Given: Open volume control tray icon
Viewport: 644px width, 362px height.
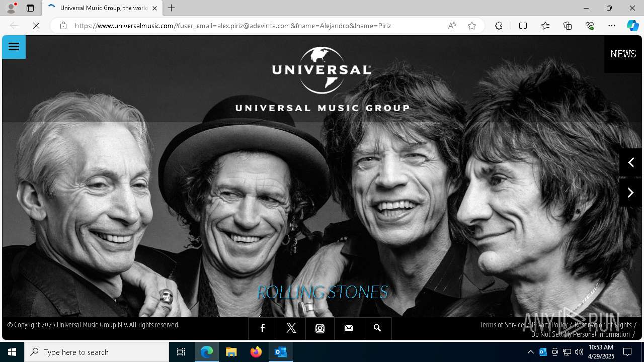Looking at the screenshot, I should 579,352.
